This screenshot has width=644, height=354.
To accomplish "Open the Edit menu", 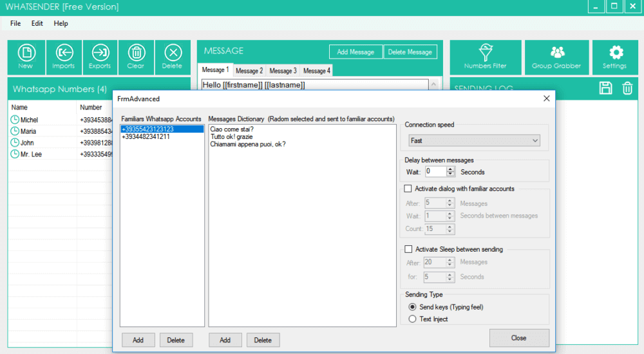I will tap(37, 23).
